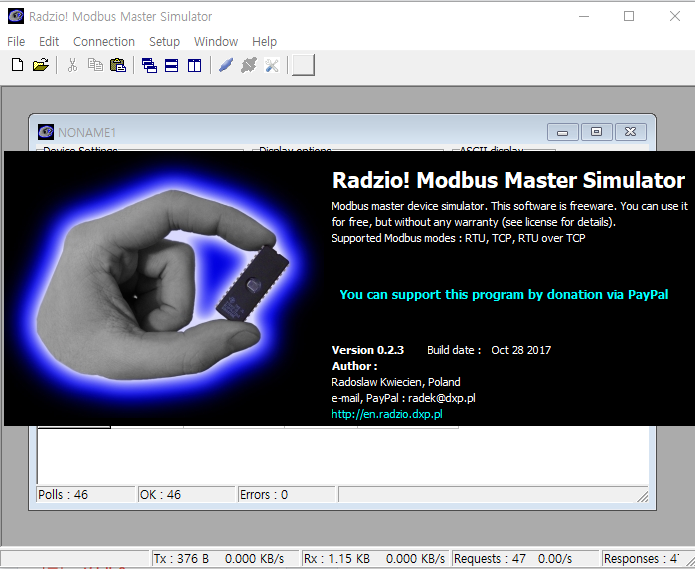Image resolution: width=695 pixels, height=569 pixels.
Task: Click the Radoslaw Kwiecien, Poland author text
Action: tap(396, 382)
